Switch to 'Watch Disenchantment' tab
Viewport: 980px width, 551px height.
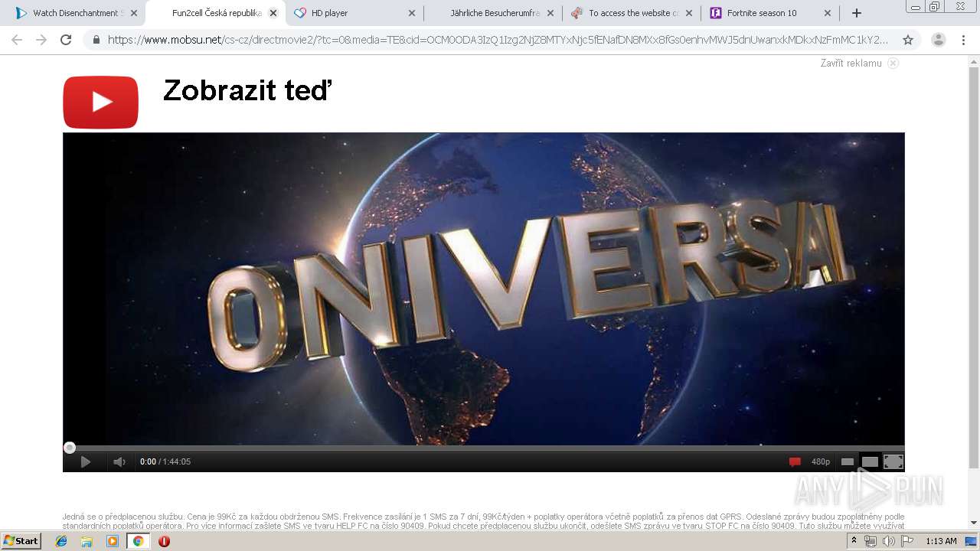click(x=78, y=13)
